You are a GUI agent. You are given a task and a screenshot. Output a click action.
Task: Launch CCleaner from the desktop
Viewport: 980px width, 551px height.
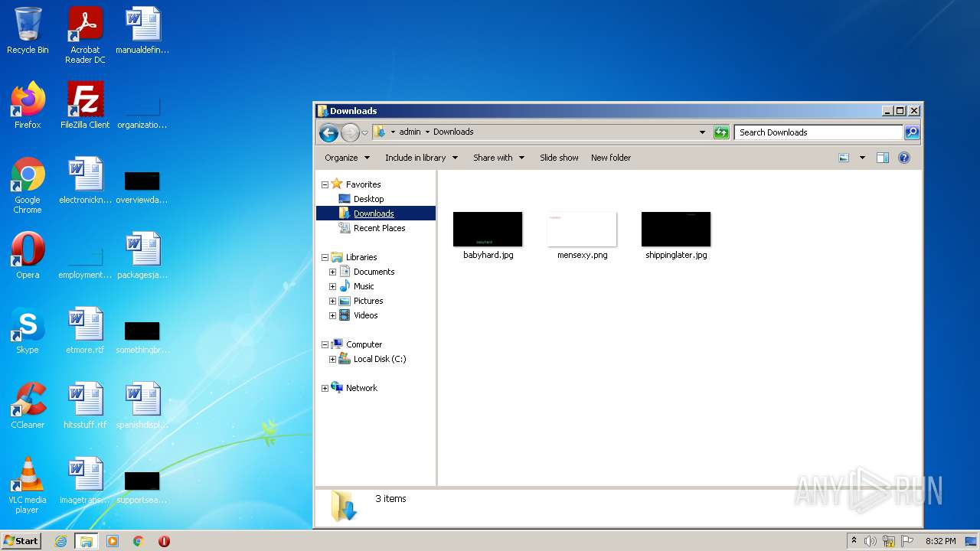click(28, 405)
